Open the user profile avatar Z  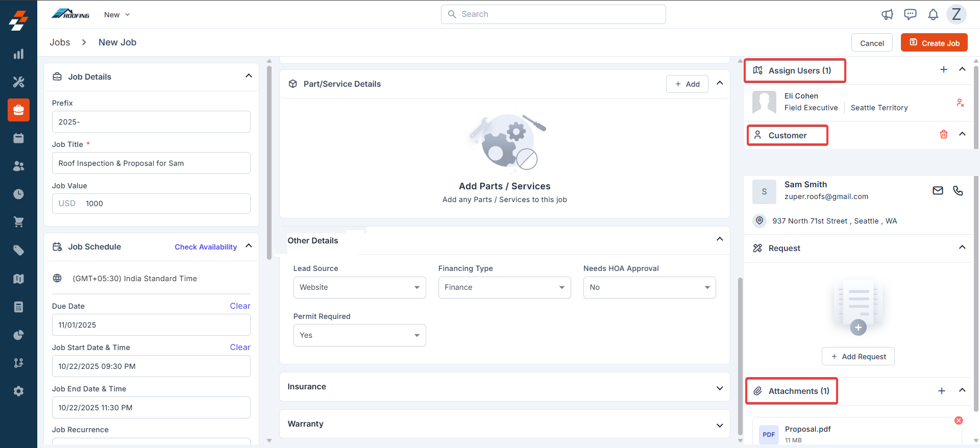click(957, 14)
